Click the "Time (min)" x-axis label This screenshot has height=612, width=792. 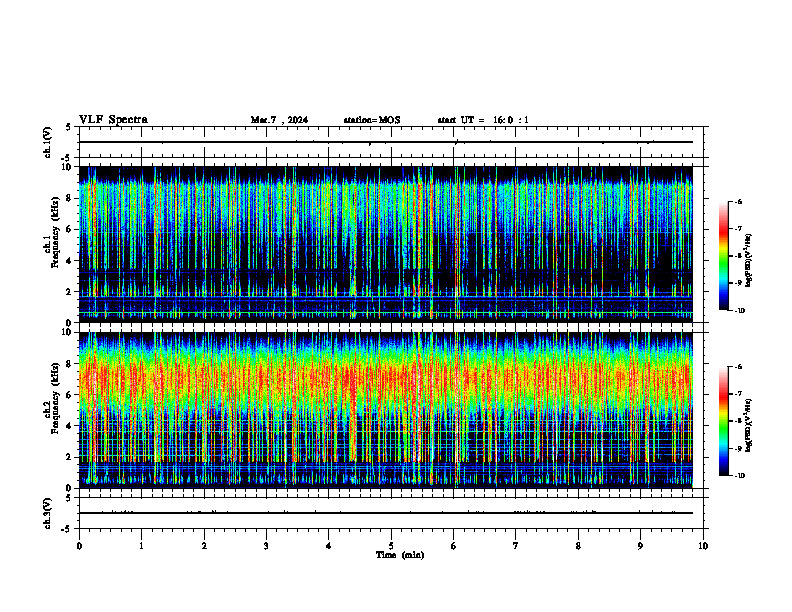point(400,555)
